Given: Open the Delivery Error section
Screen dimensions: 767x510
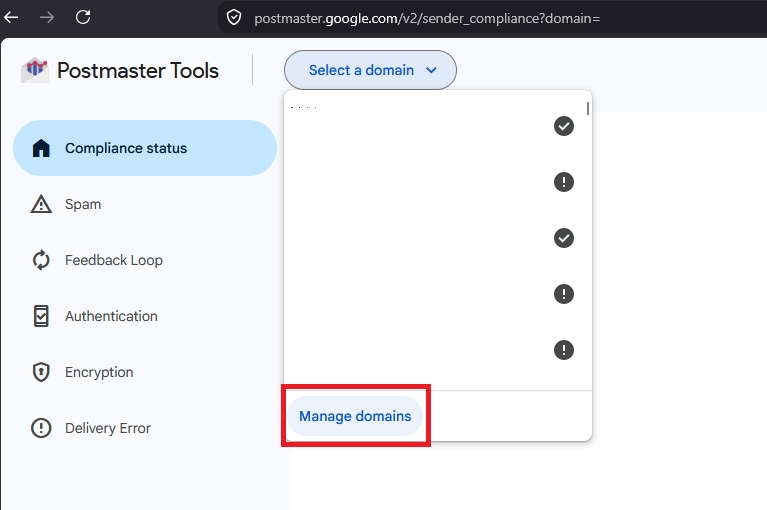Looking at the screenshot, I should (145, 428).
